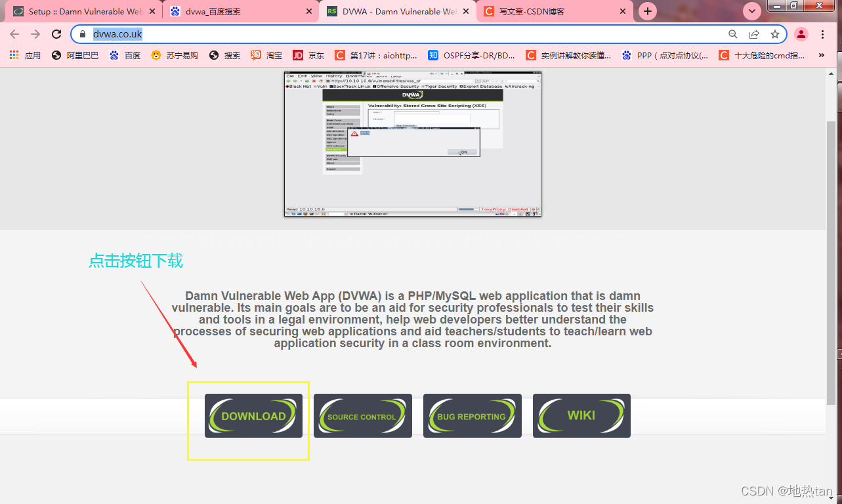The width and height of the screenshot is (842, 504).
Task: Open the 搜索 bookmark
Action: tap(224, 56)
